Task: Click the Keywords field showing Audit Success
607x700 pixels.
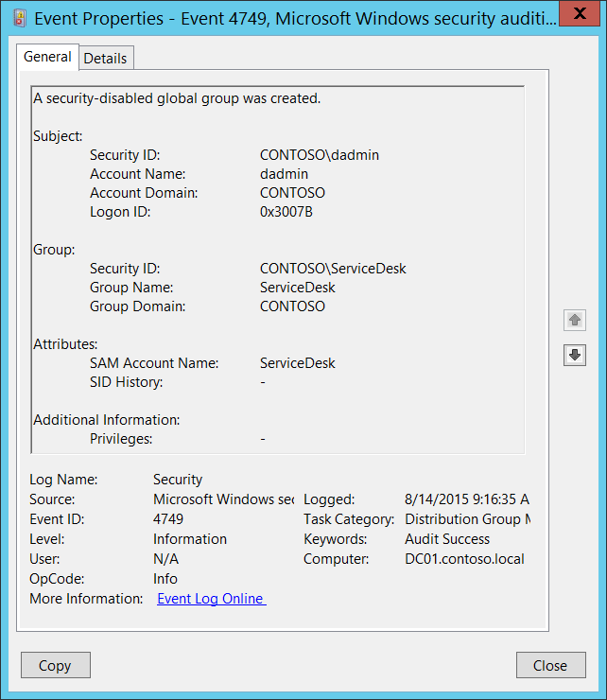Action: [x=447, y=539]
